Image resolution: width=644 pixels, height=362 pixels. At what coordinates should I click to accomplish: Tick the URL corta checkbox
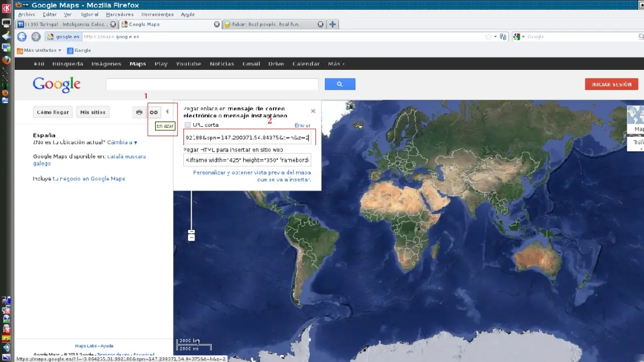coord(188,125)
